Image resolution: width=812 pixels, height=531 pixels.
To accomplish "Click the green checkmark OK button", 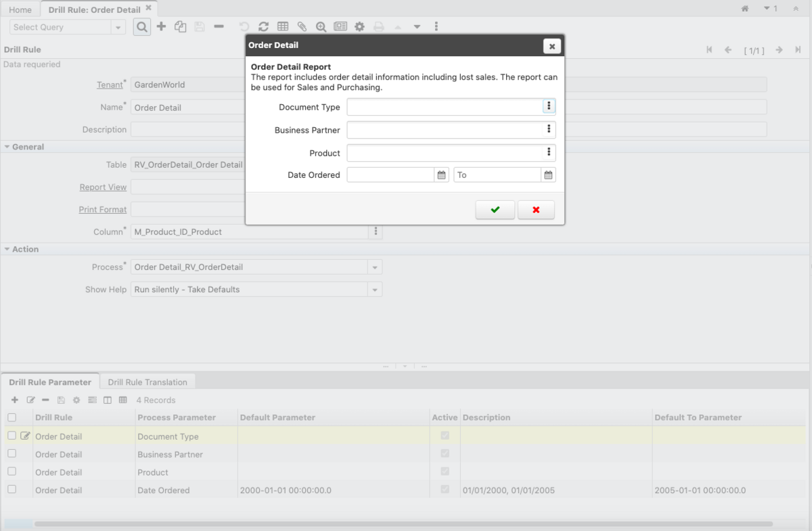I will [x=495, y=210].
